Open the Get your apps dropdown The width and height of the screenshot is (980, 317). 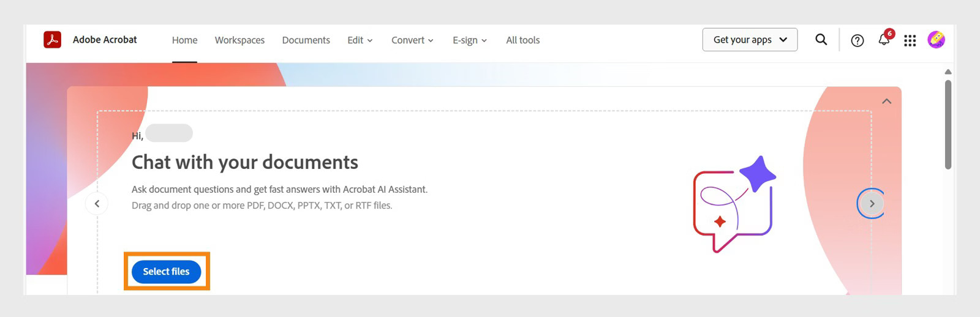click(x=750, y=40)
